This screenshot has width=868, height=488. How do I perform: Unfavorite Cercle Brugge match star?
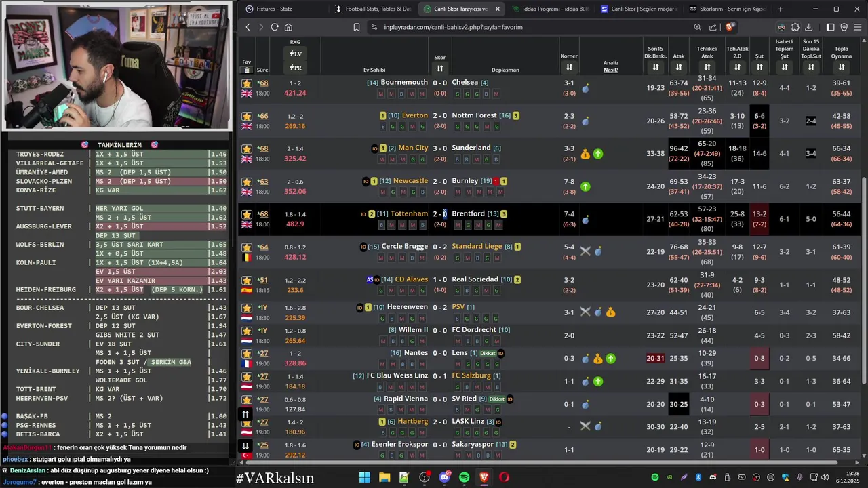[247, 247]
